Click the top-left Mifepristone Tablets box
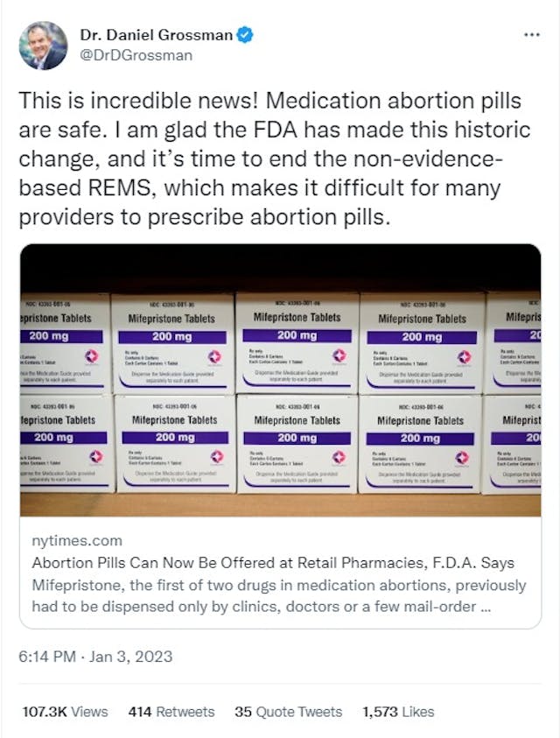The height and width of the screenshot is (738, 560). (61, 342)
